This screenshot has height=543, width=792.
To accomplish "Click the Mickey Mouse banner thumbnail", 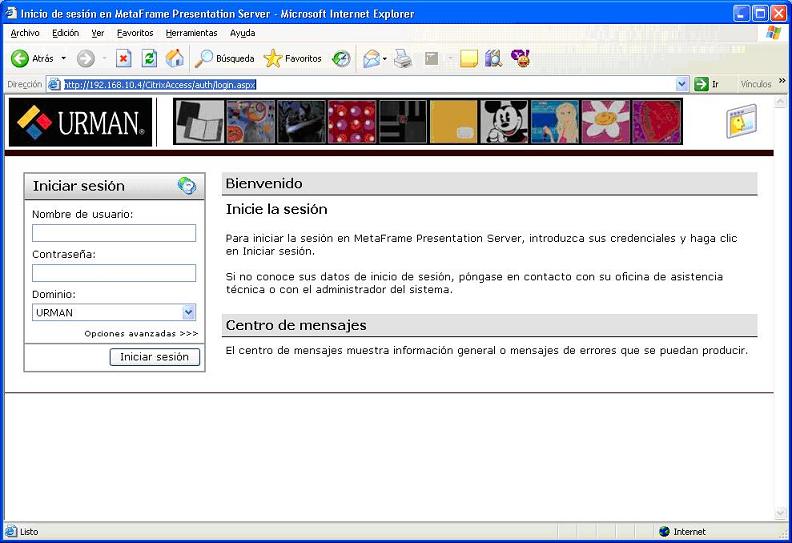I will (504, 122).
